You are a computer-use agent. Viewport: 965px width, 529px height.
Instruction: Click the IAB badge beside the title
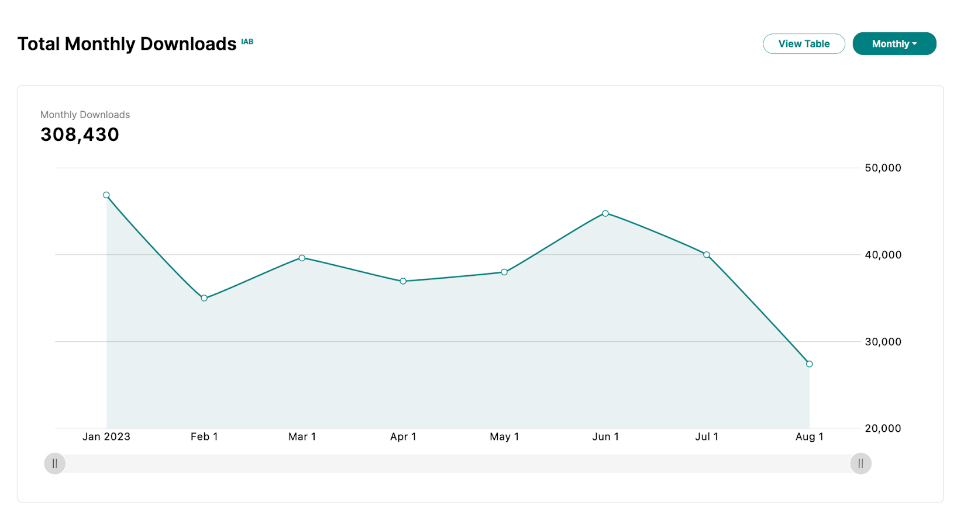pyautogui.click(x=247, y=42)
